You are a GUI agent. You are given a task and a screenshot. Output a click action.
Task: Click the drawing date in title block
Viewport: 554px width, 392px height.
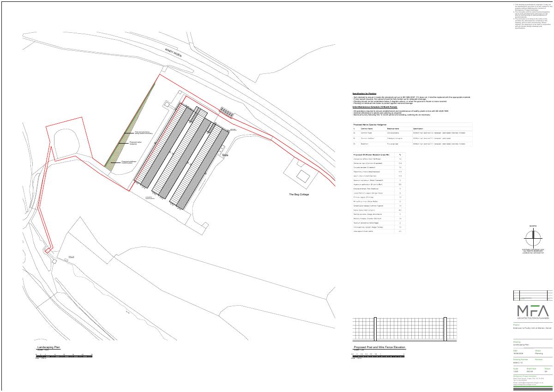pos(518,353)
